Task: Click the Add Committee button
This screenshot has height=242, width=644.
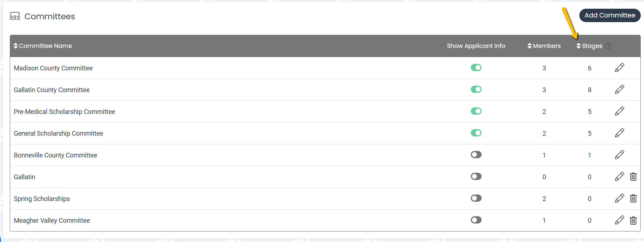Action: 610,15
